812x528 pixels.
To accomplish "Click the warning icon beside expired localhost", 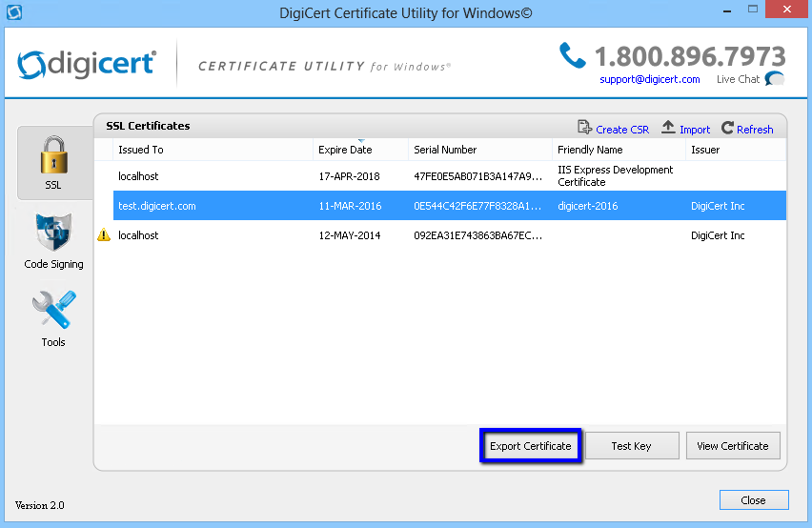I will (104, 235).
